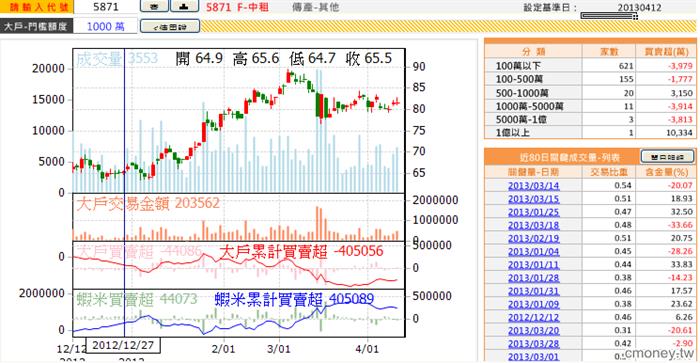Select the 500-1000萬 category row label
This screenshot has height=363, width=700.
click(522, 93)
